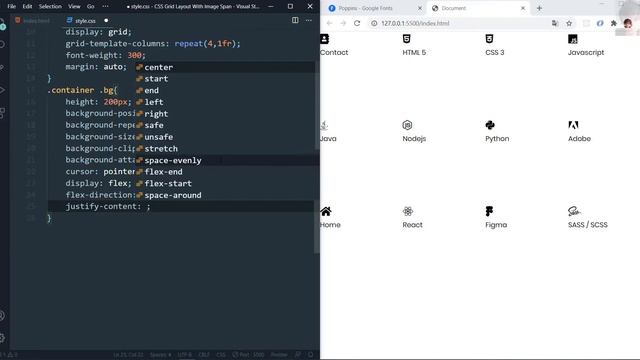Viewport: 640px width, 360px height.
Task: Click the Adobe icon
Action: (573, 125)
